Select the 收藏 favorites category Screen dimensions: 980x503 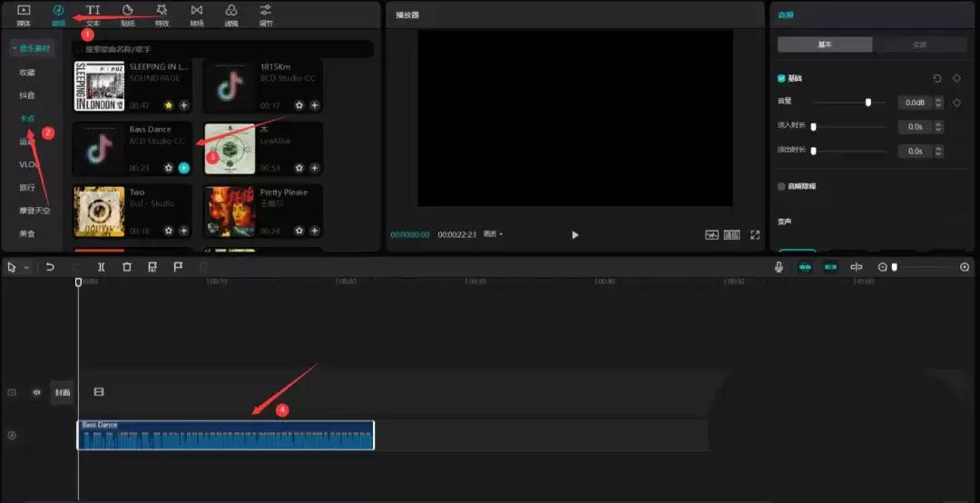pos(27,72)
